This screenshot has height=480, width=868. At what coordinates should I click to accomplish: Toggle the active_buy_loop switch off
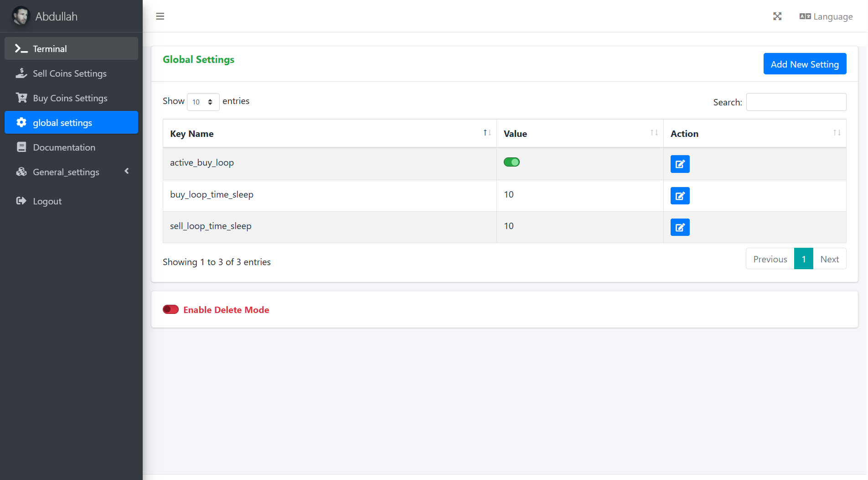[x=511, y=162]
